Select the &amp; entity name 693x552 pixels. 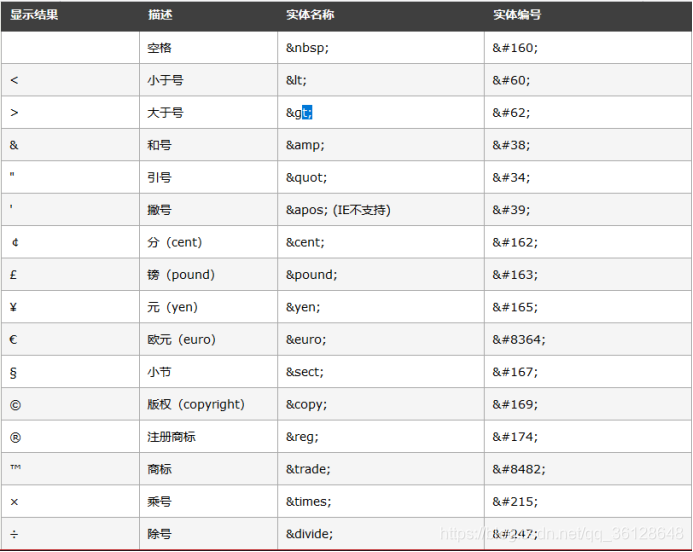point(305,145)
